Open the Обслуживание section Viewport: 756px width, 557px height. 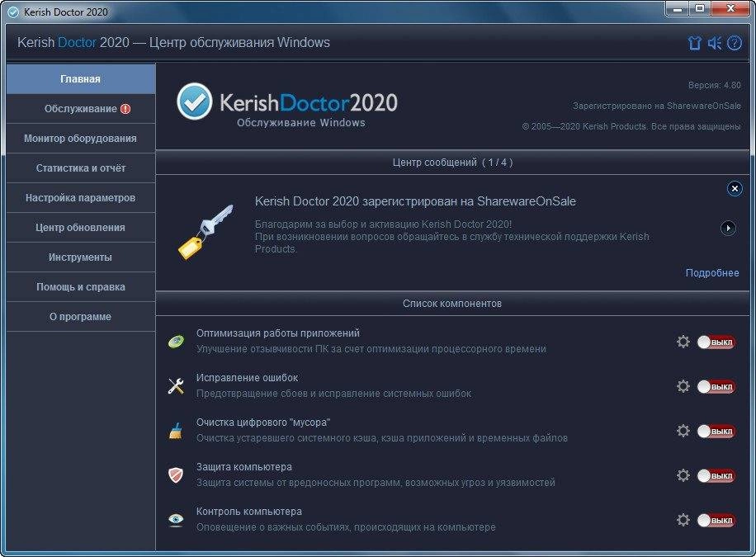(x=81, y=108)
